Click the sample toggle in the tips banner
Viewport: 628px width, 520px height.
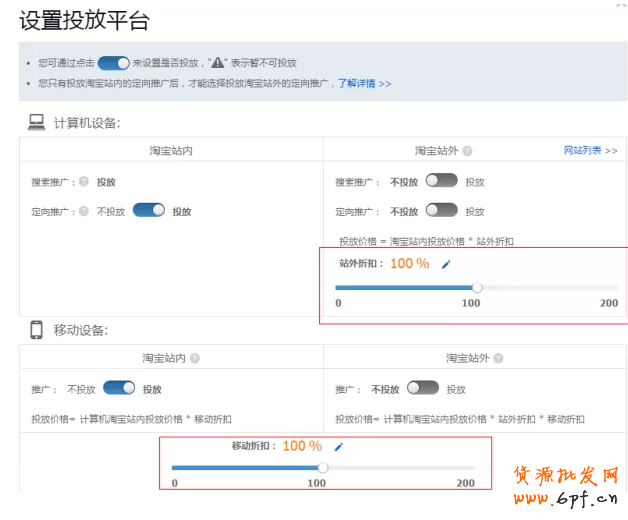114,62
